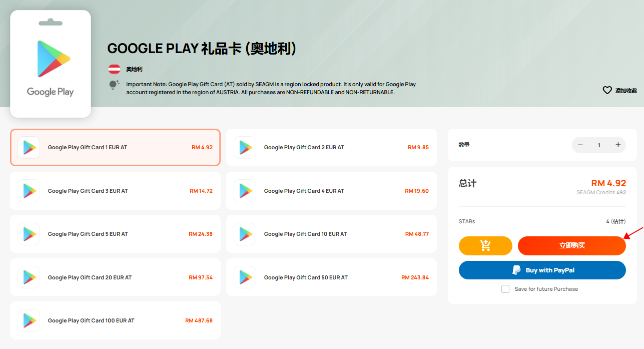Click the RM 19.60 price

(x=417, y=191)
